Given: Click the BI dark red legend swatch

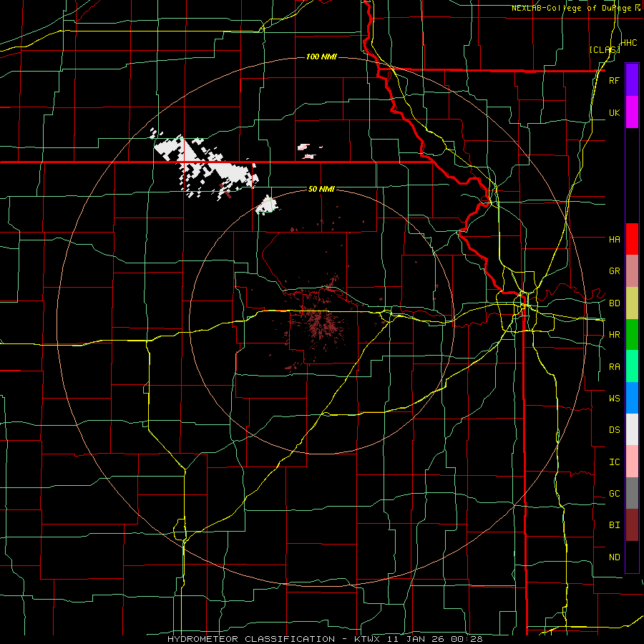Looking at the screenshot, I should click(x=632, y=525).
